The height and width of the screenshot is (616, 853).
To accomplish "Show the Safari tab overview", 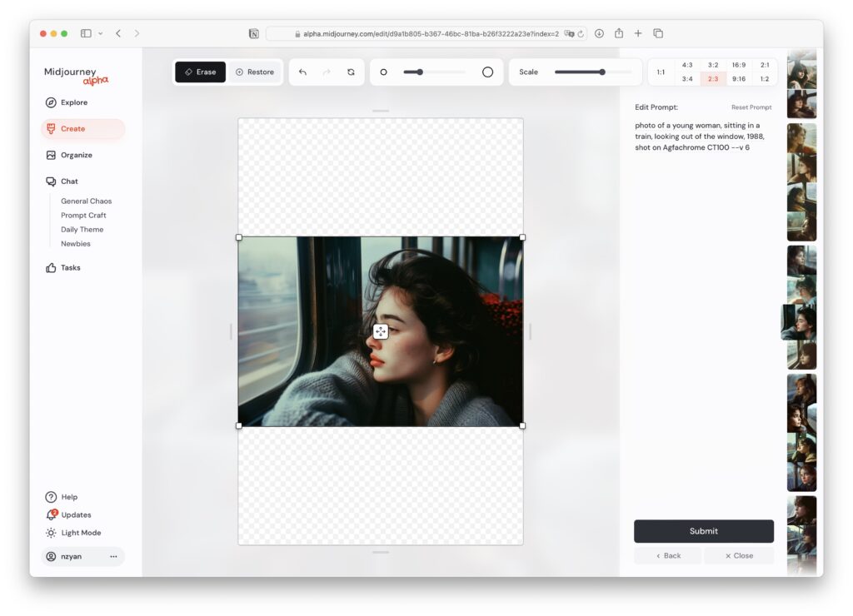I will (x=658, y=33).
